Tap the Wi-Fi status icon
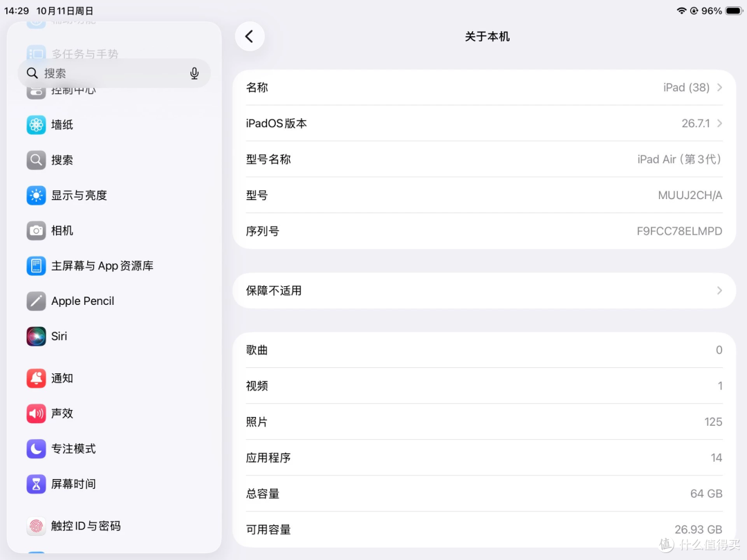747x560 pixels. point(682,10)
